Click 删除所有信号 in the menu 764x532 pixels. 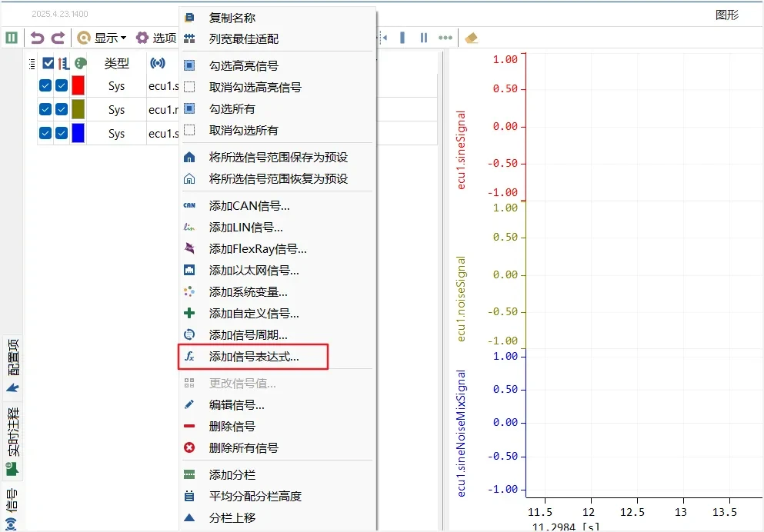pos(243,447)
